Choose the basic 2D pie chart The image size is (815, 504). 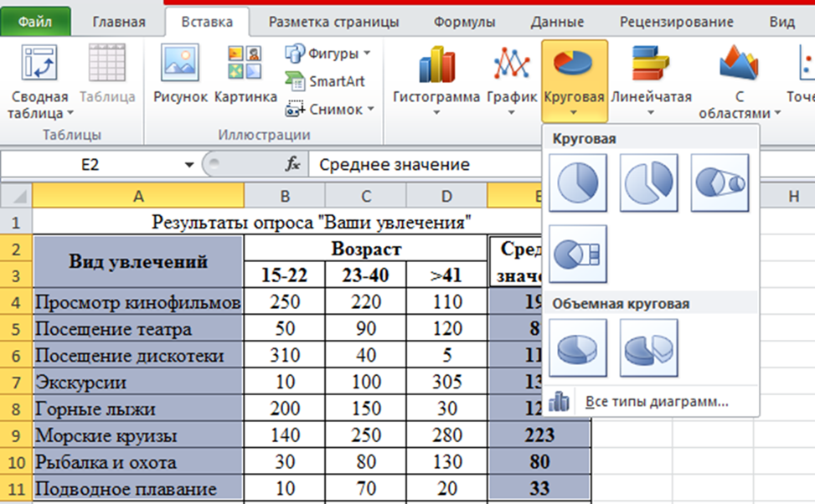pyautogui.click(x=577, y=183)
